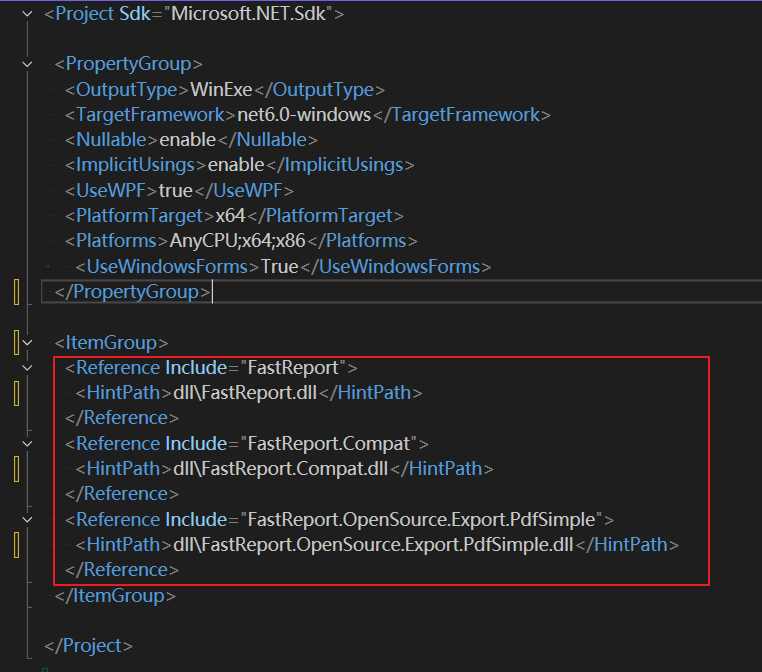Click the net6.0-windows TargetFramework value

pos(304,115)
